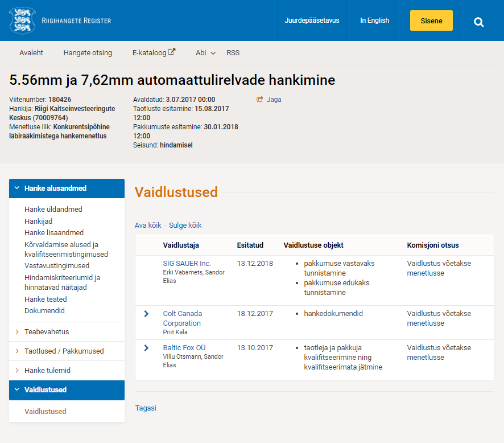Viewport: 504px width, 443px height.
Task: Open Hangete otsing menu item
Action: pyautogui.click(x=88, y=53)
